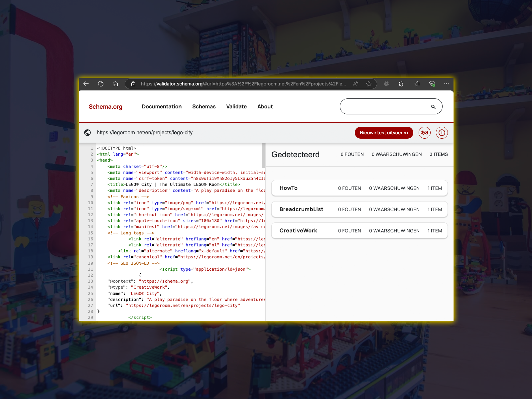
Task: Change language with the あa button
Action: [425, 133]
